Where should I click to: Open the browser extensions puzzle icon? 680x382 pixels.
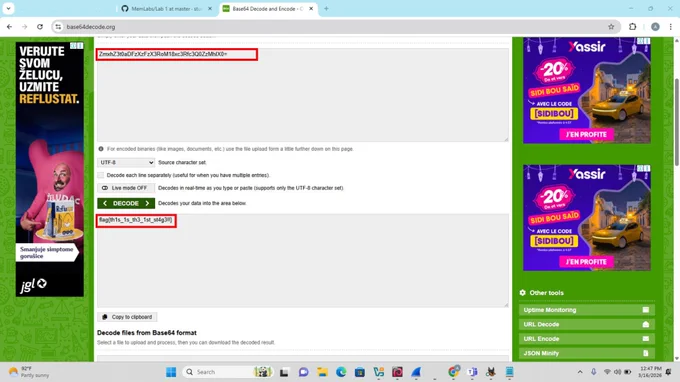tap(633, 27)
